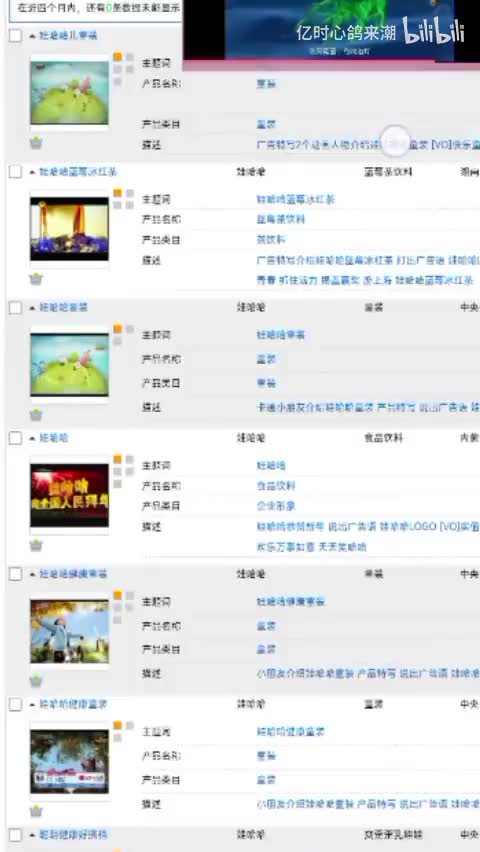Click 食品饮料 header cell in 娃哈哈 row
480x852 pixels.
[383, 438]
